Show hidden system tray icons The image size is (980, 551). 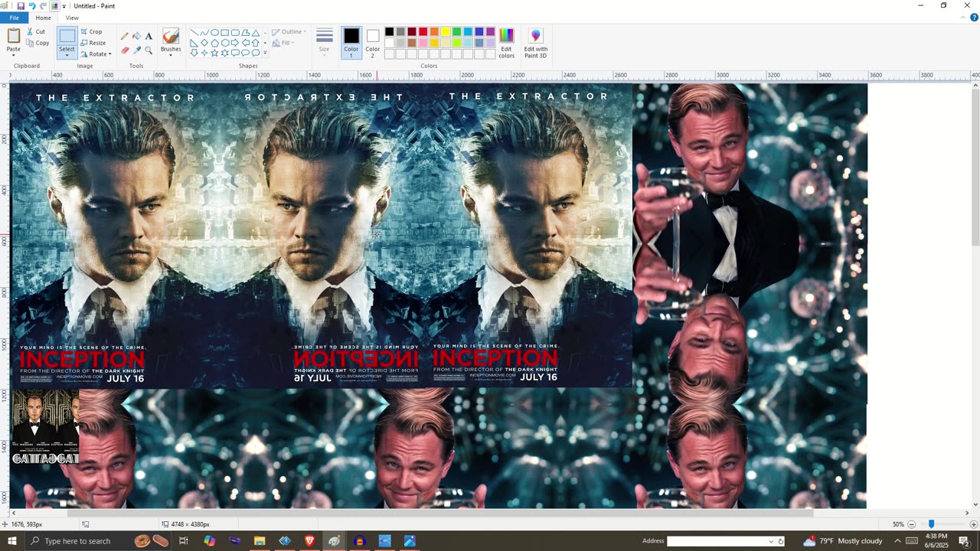897,541
